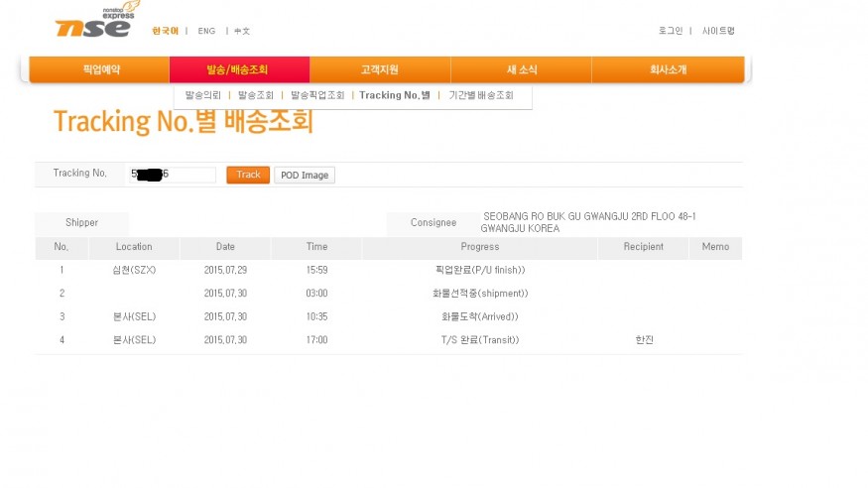Open the 로그인 login link
The width and height of the screenshot is (868, 488).
(671, 31)
